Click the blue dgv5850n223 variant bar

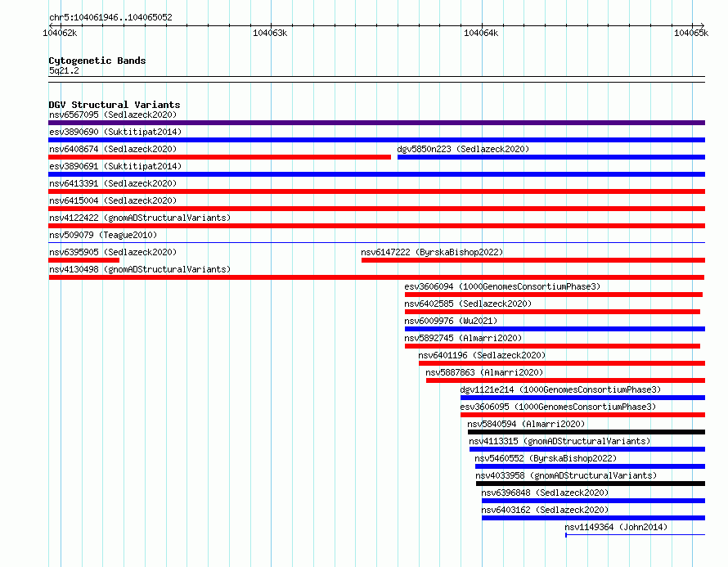point(551,157)
